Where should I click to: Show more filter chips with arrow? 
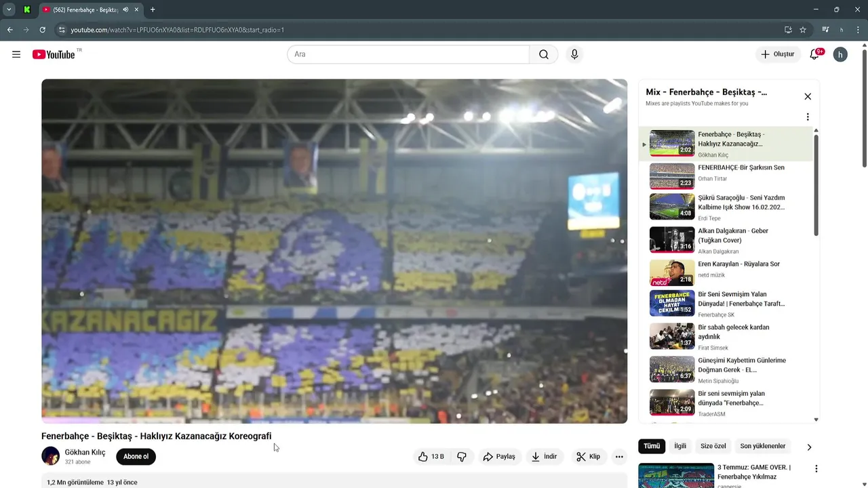pos(809,447)
